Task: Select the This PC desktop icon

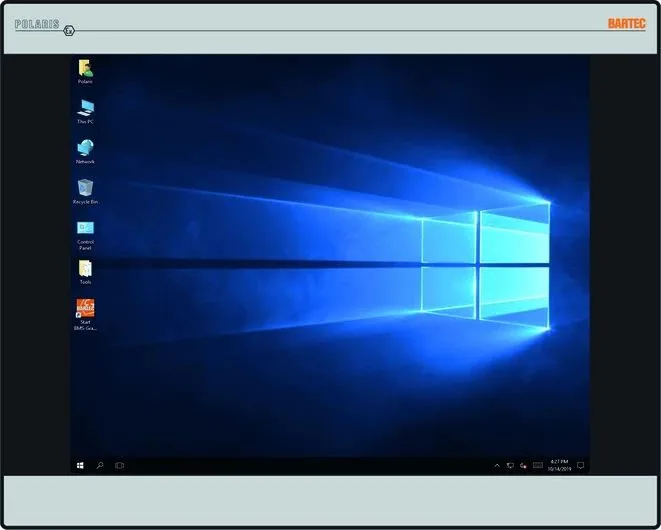Action: point(85,107)
